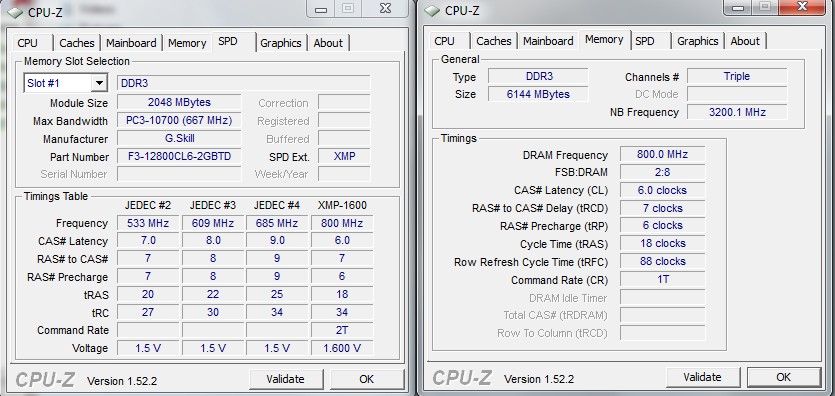Viewport: 835px width, 396px height.
Task: Click the Manufacturer field G.Skill
Action: 179,138
